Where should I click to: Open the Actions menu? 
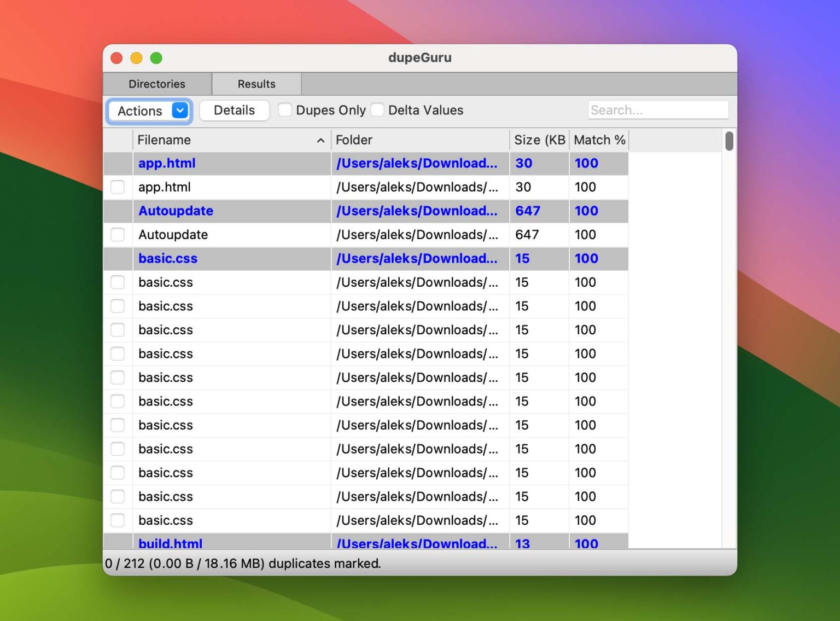pyautogui.click(x=141, y=110)
